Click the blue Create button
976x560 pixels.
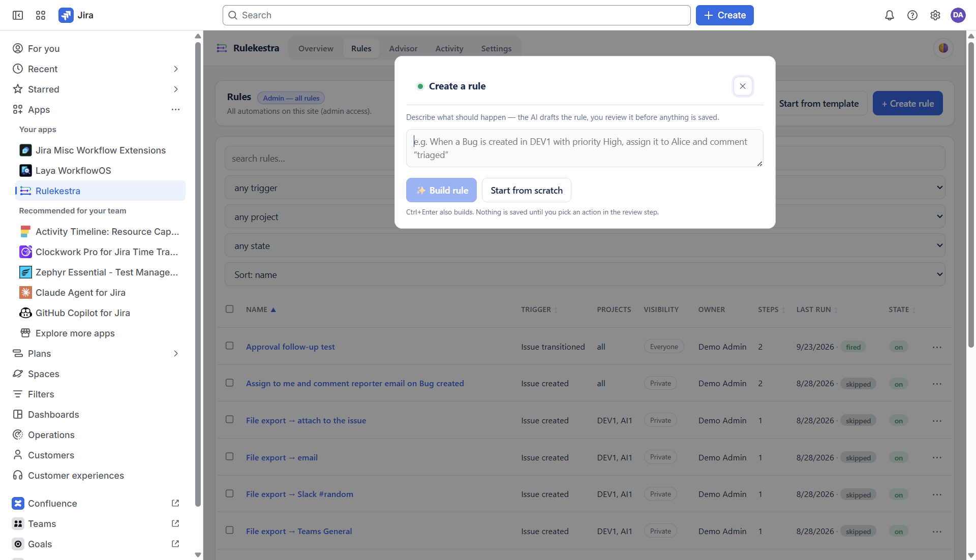(724, 15)
